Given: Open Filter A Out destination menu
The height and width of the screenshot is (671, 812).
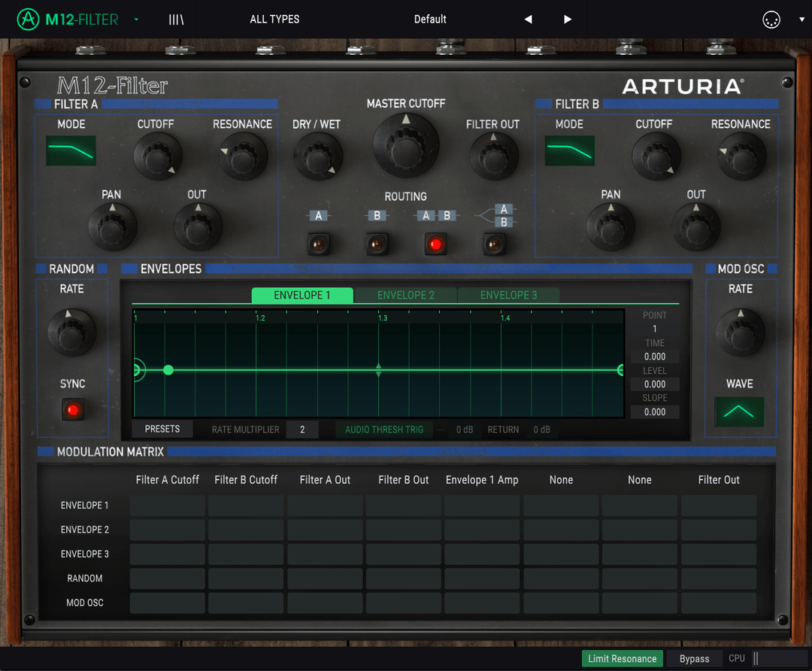Looking at the screenshot, I should (x=325, y=480).
